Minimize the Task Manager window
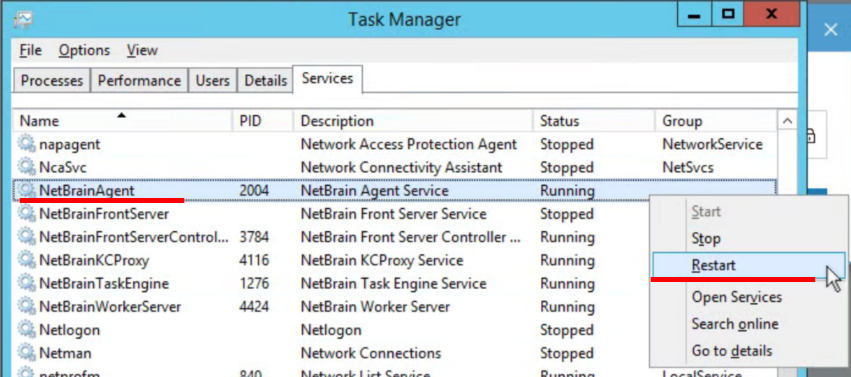 (x=693, y=15)
